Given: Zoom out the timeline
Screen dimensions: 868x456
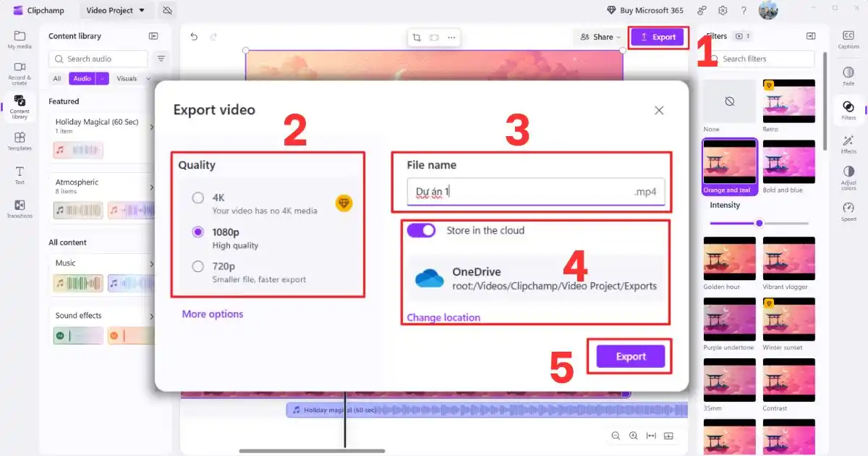Looking at the screenshot, I should click(616, 436).
